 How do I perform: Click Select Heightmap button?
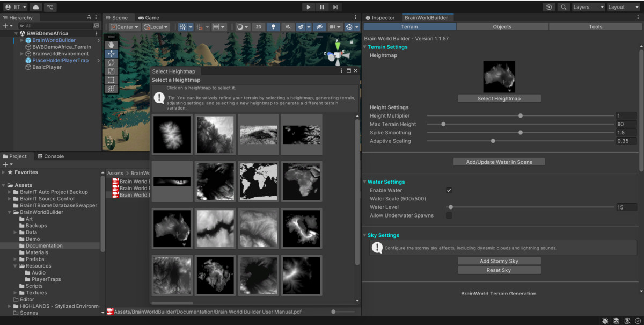click(499, 98)
